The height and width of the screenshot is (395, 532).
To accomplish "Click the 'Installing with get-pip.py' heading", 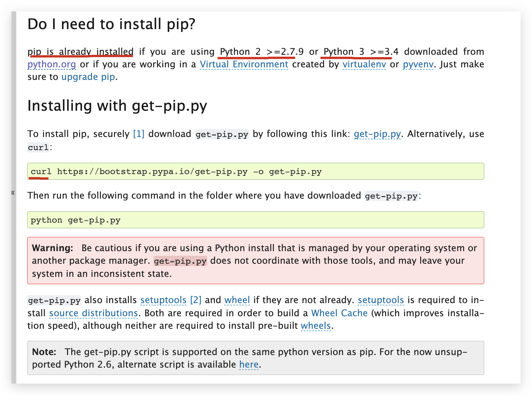I will [117, 106].
